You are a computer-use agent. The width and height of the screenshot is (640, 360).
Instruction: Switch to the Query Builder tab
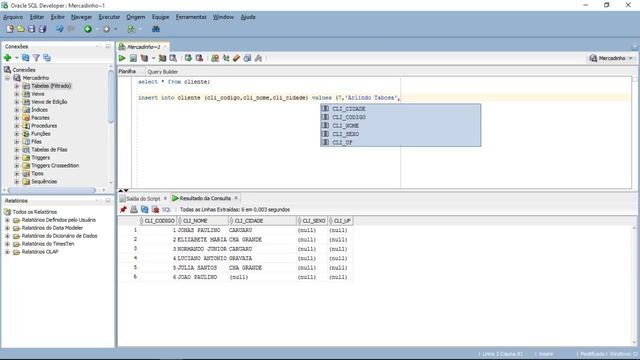point(162,71)
